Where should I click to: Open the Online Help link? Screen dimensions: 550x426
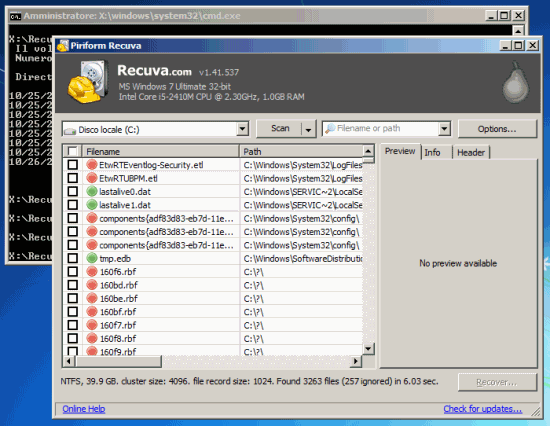(84, 409)
